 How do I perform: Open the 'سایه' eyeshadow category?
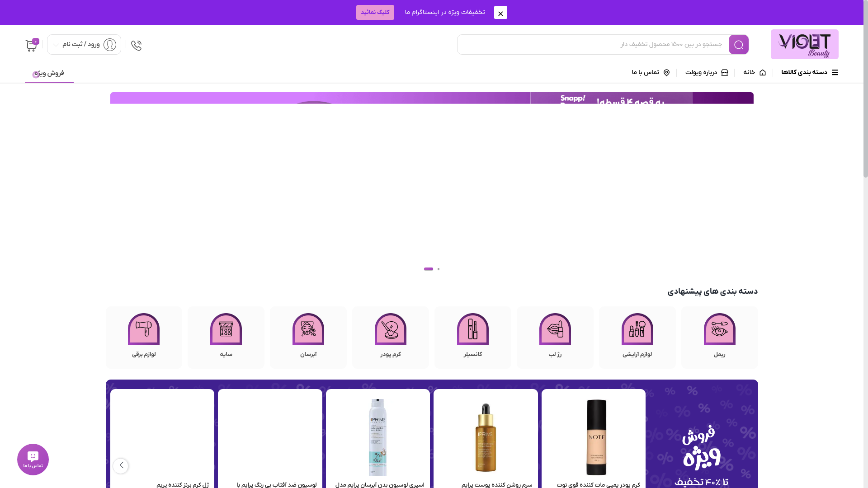pyautogui.click(x=226, y=338)
